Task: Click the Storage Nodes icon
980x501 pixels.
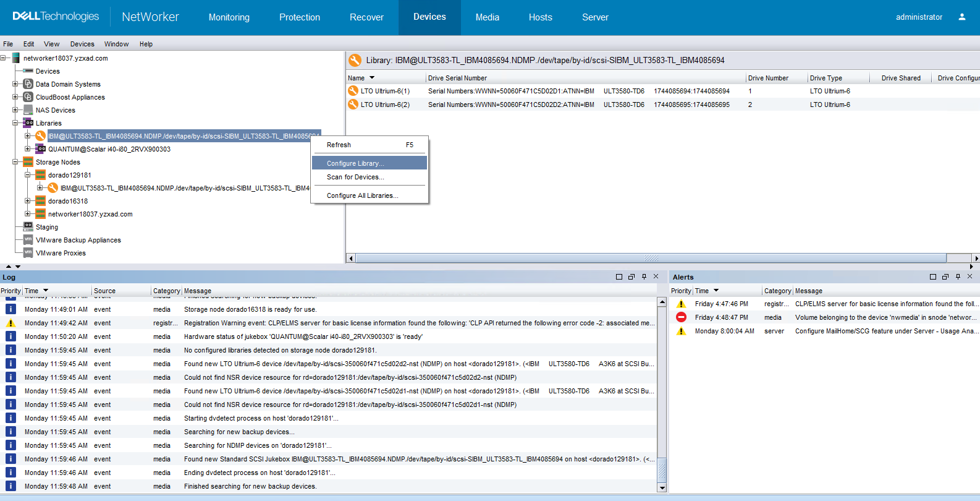Action: pyautogui.click(x=28, y=162)
